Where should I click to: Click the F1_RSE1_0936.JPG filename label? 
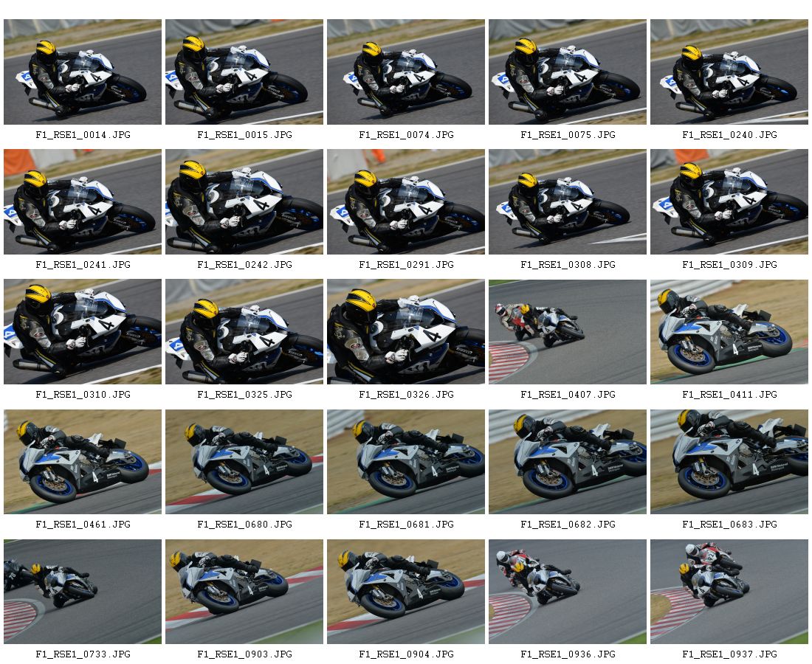tap(568, 654)
